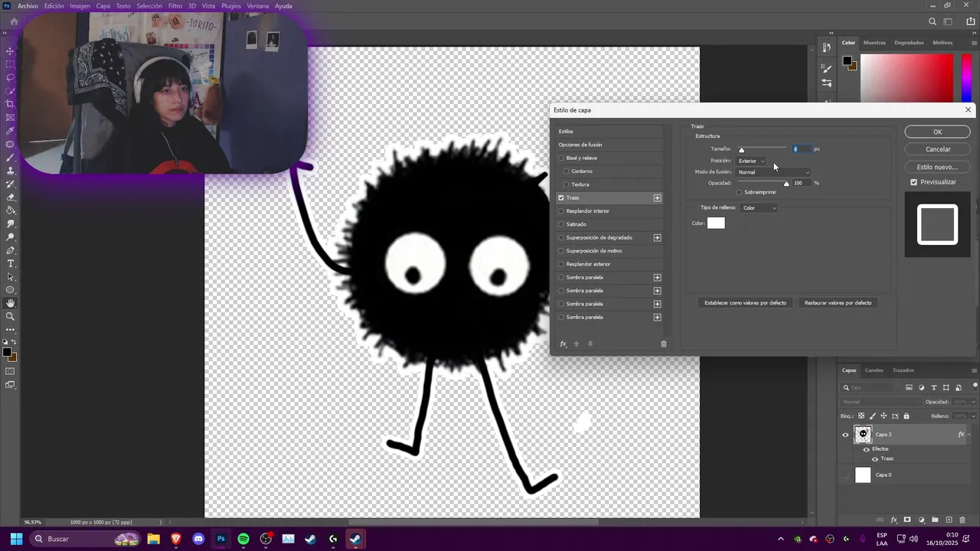This screenshot has height=551, width=980.
Task: Uncheck the Trazo effect checkbox
Action: pyautogui.click(x=561, y=198)
